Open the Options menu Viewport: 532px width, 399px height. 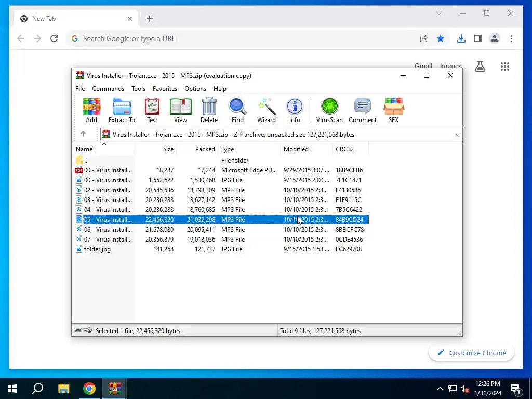click(195, 88)
